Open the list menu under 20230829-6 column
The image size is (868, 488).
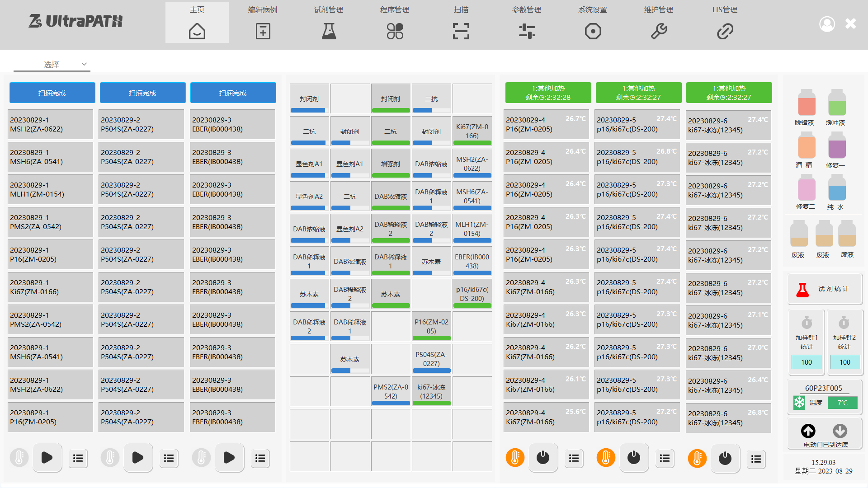click(756, 459)
